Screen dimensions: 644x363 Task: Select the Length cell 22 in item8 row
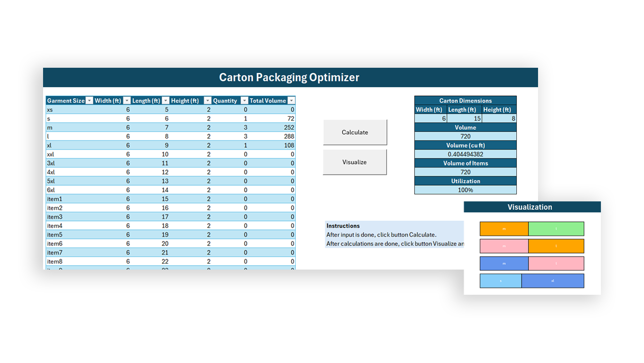(151, 262)
